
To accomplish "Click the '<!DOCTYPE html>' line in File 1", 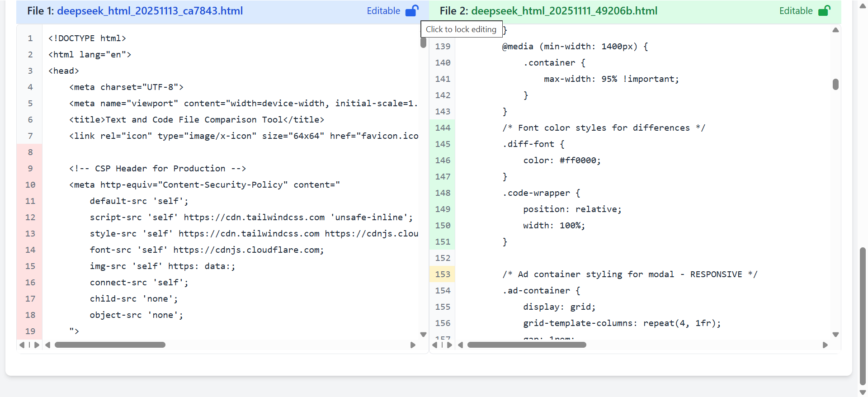I will click(87, 38).
